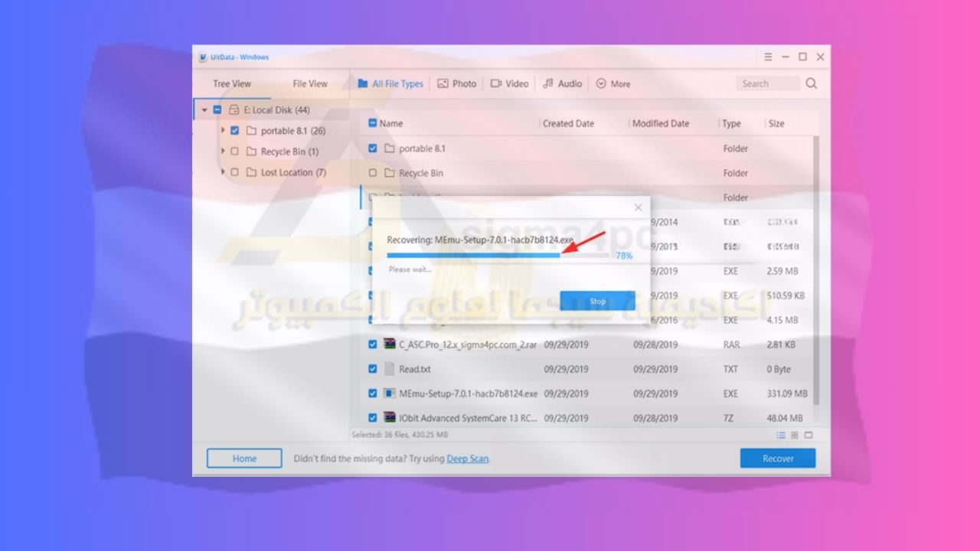Image resolution: width=980 pixels, height=551 pixels.
Task: Switch to large preview view icon
Action: pos(808,435)
